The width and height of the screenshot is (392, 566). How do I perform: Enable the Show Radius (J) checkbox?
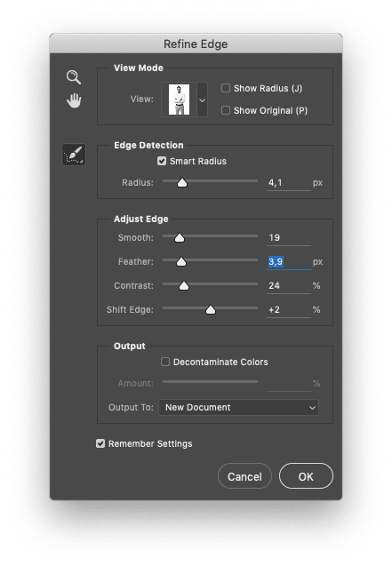pyautogui.click(x=226, y=88)
